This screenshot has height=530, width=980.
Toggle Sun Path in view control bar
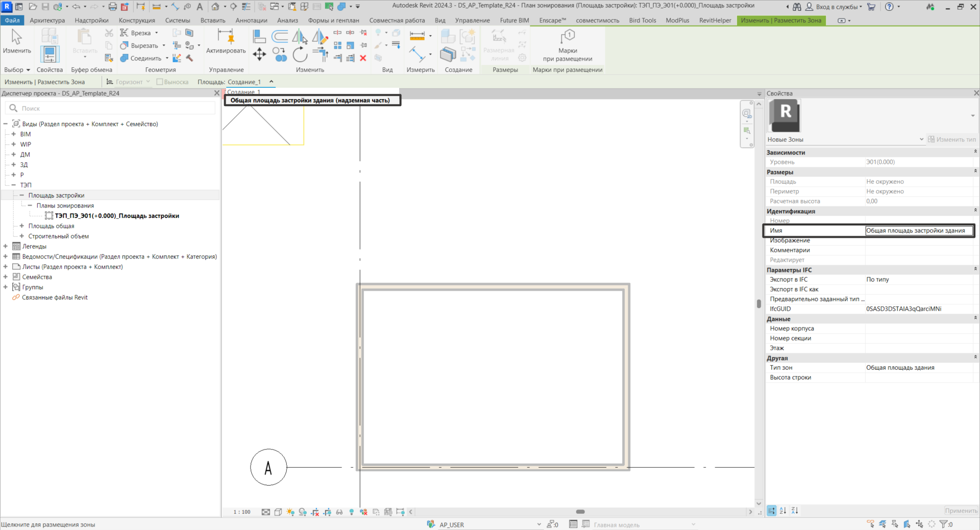pyautogui.click(x=290, y=512)
